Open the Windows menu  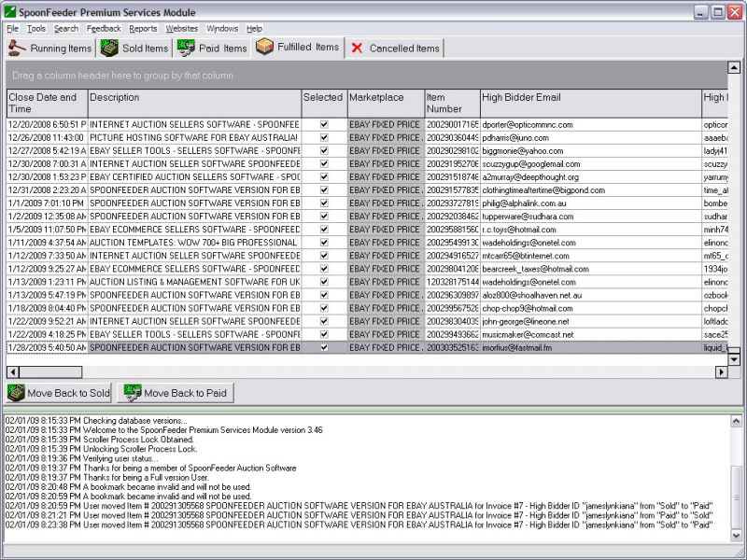pyautogui.click(x=222, y=29)
